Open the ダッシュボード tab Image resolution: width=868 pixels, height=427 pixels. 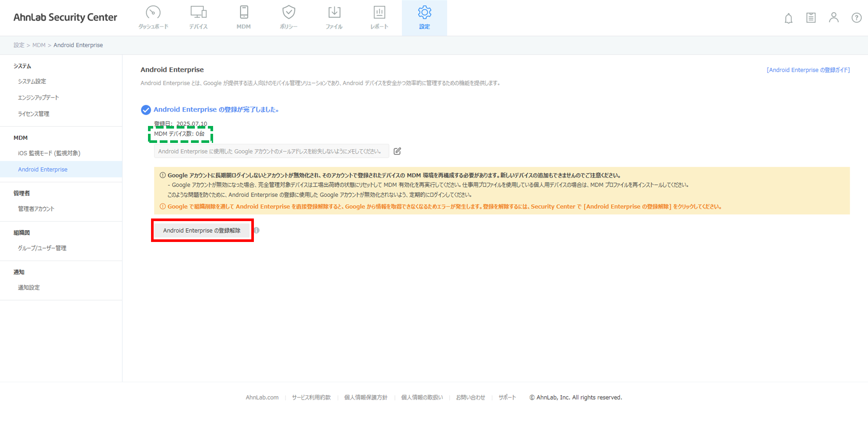pyautogui.click(x=153, y=18)
